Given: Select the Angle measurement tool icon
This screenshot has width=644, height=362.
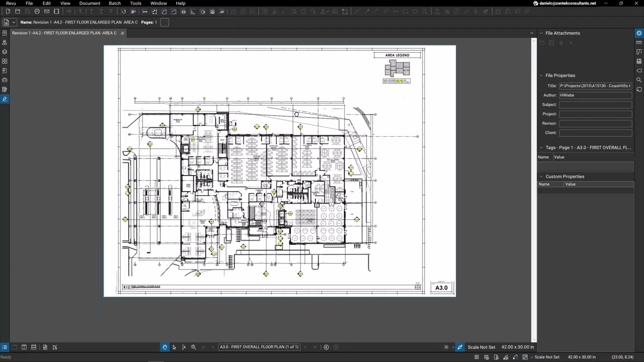Looking at the screenshot, I should (x=193, y=12).
